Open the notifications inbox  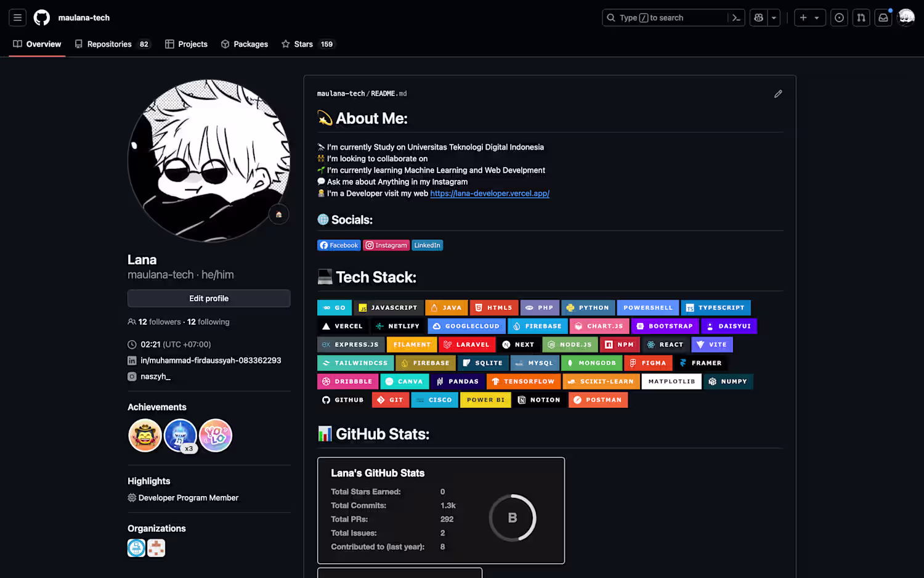pyautogui.click(x=883, y=18)
